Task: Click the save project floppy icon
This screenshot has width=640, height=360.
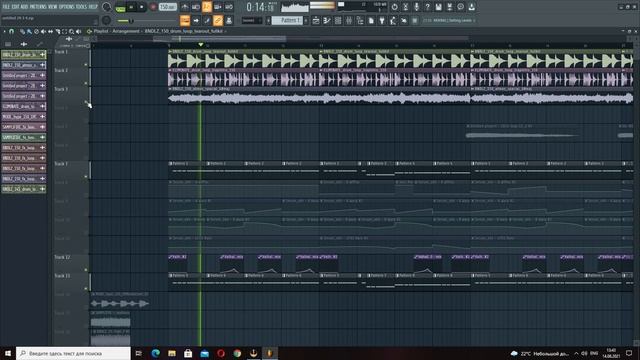Action: [438, 7]
